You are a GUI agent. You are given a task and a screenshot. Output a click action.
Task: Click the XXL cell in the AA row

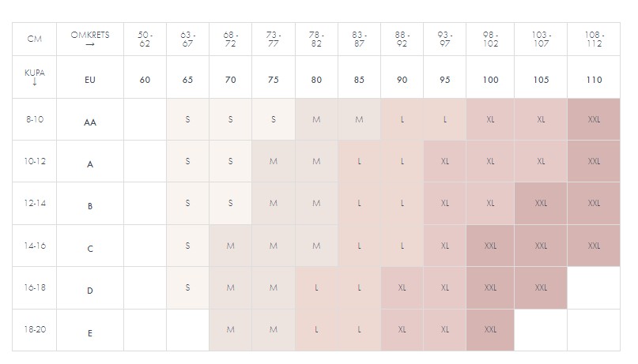point(594,119)
